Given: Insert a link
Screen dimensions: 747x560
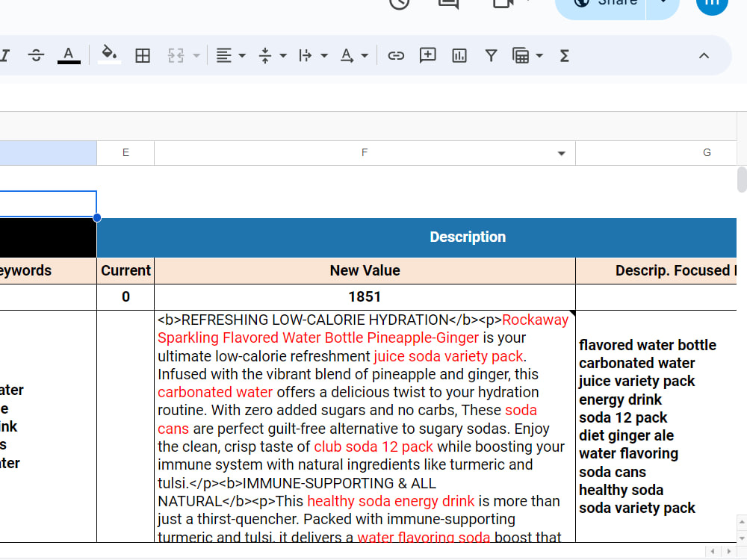Looking at the screenshot, I should 396,56.
